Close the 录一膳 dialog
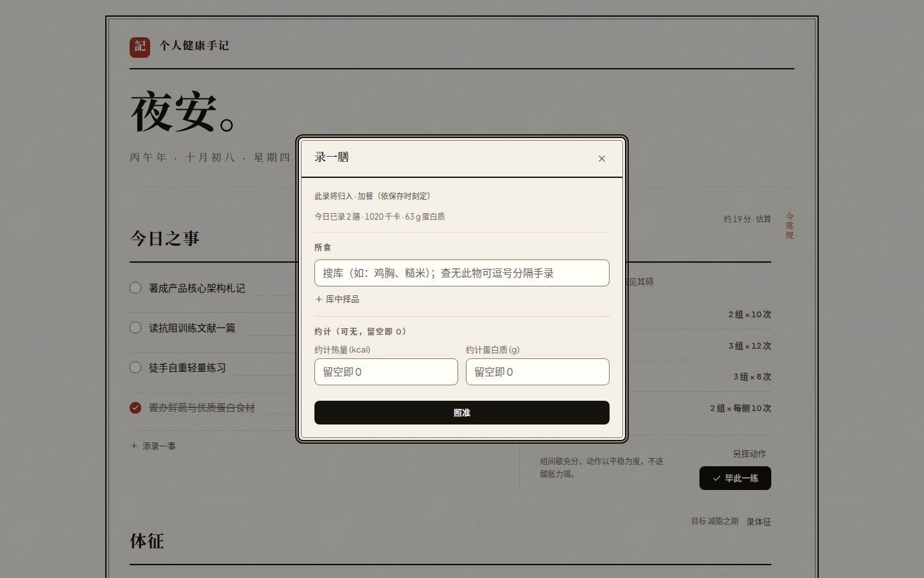The image size is (924, 578). pyautogui.click(x=602, y=159)
